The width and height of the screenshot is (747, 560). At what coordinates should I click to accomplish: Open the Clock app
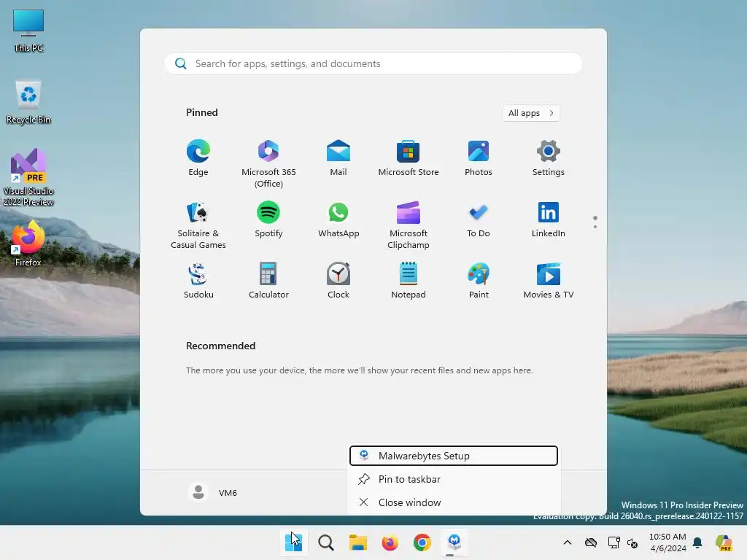click(338, 281)
